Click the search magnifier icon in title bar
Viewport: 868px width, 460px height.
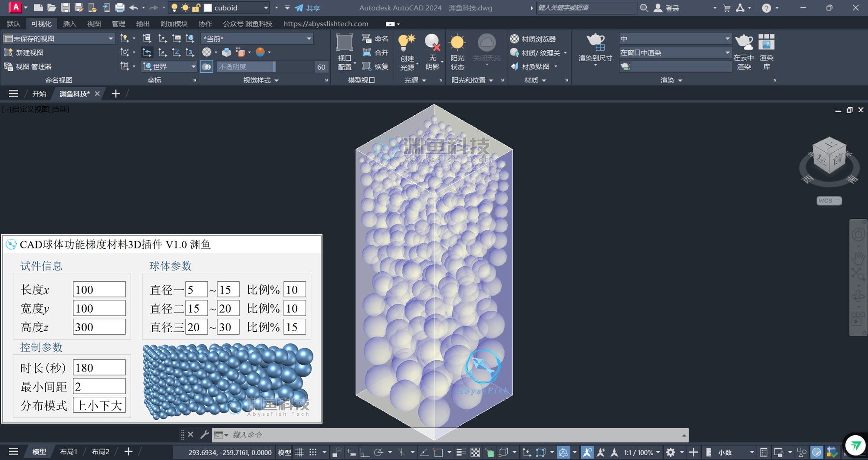point(644,7)
